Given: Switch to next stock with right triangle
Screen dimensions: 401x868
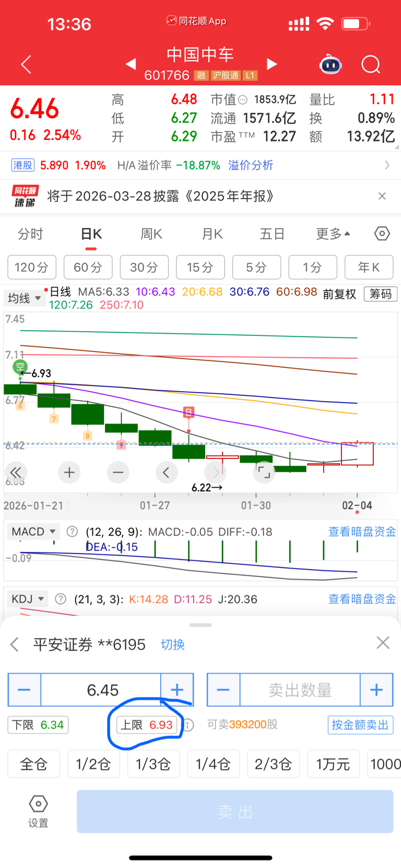Looking at the screenshot, I should click(272, 64).
